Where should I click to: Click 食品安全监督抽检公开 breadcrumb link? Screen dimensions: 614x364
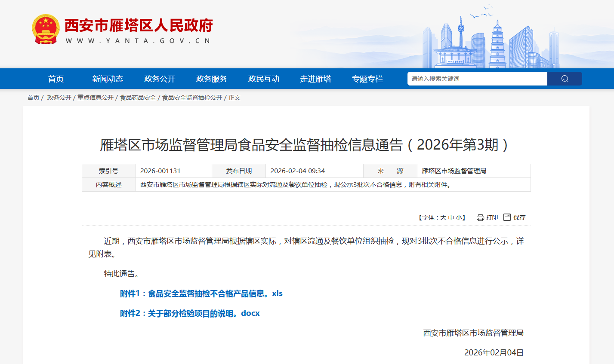click(x=192, y=98)
